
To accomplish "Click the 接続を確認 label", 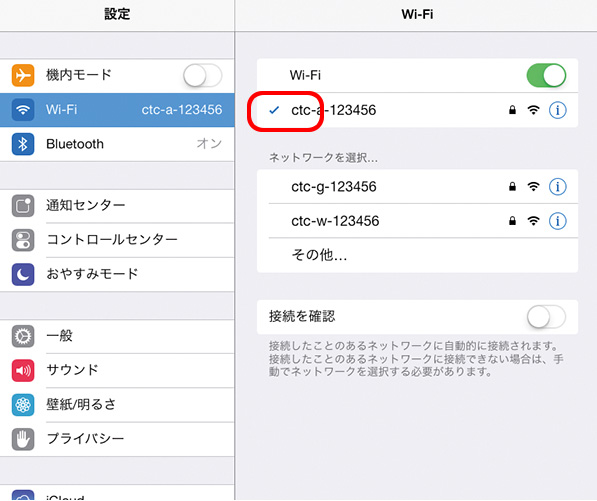I will click(x=302, y=316).
